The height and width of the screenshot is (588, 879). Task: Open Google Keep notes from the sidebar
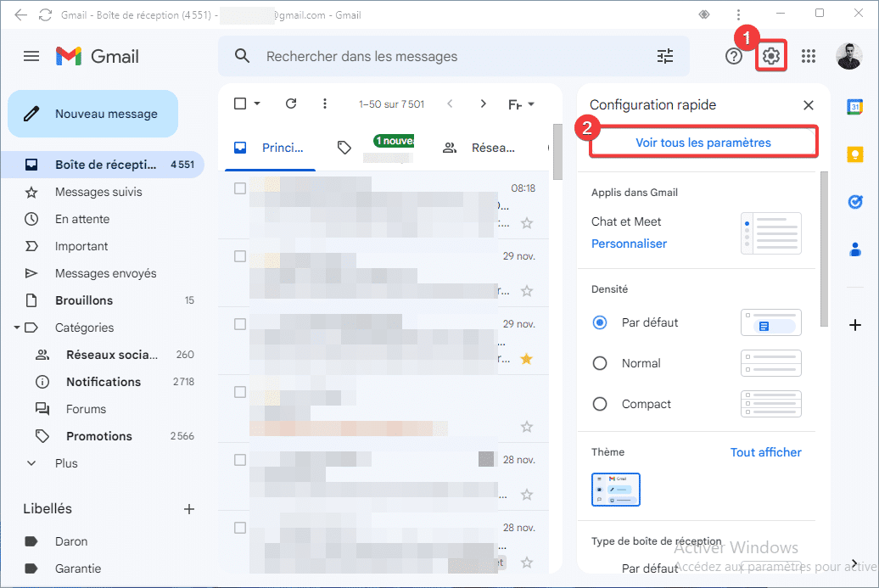pos(854,154)
